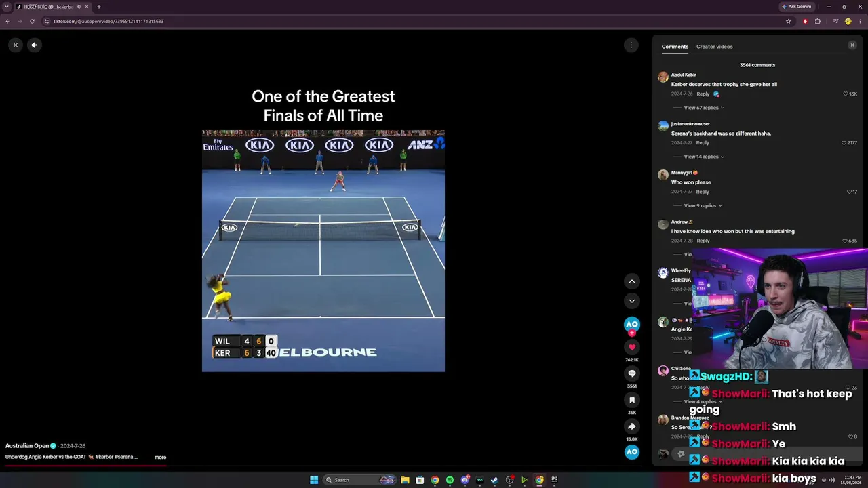
Task: Open Mannygirl's profile avatar
Action: point(663,175)
